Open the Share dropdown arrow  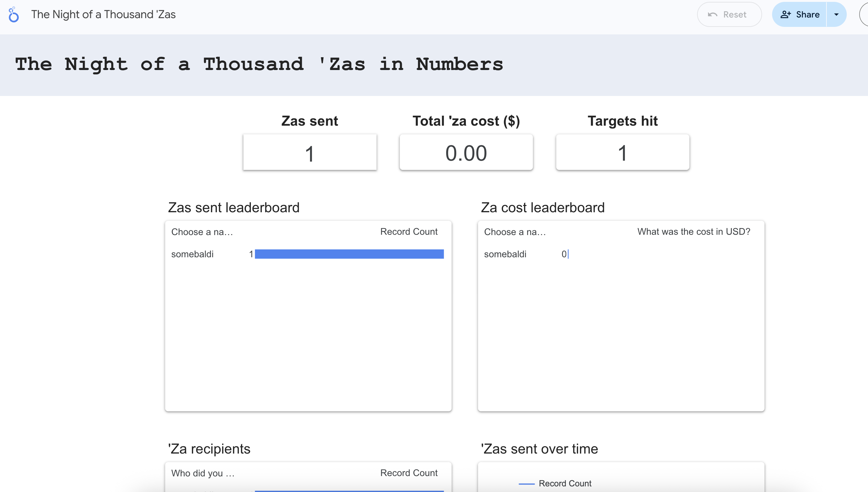tap(836, 14)
